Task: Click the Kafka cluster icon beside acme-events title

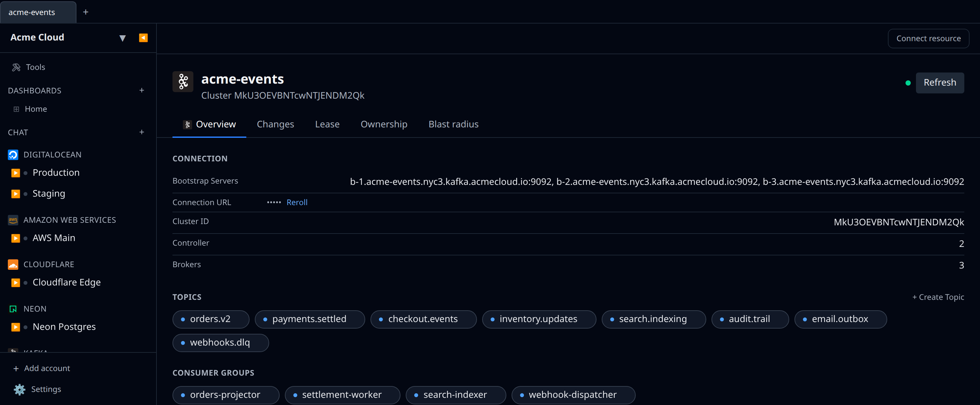Action: (x=183, y=82)
